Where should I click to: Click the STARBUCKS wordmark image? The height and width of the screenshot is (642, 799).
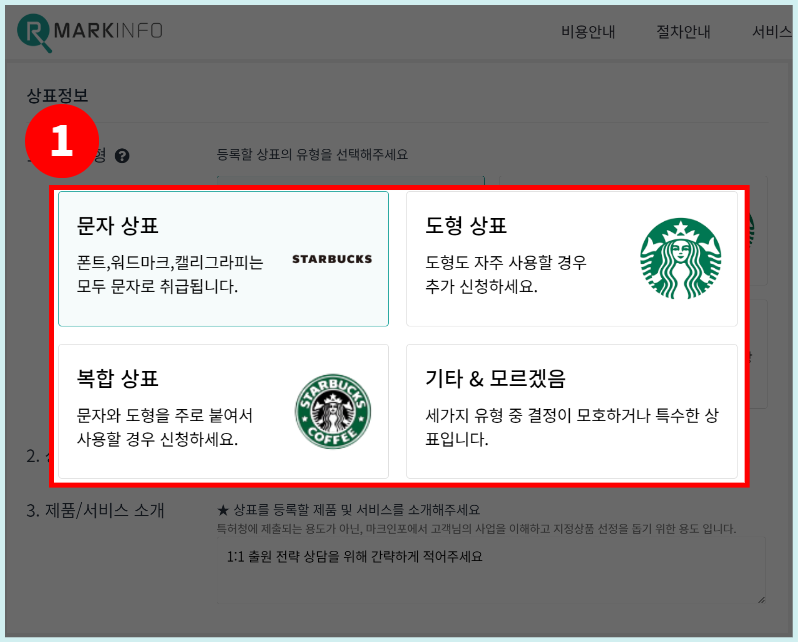point(332,259)
